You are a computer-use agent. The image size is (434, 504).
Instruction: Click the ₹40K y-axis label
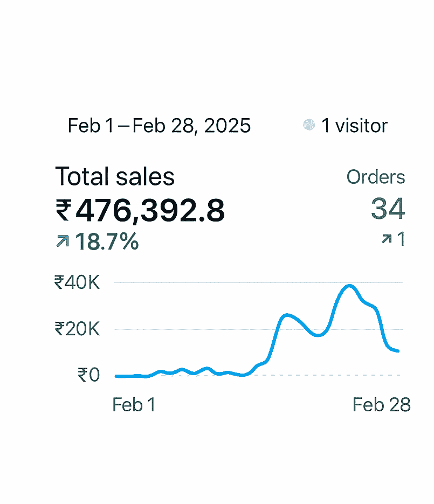77,282
